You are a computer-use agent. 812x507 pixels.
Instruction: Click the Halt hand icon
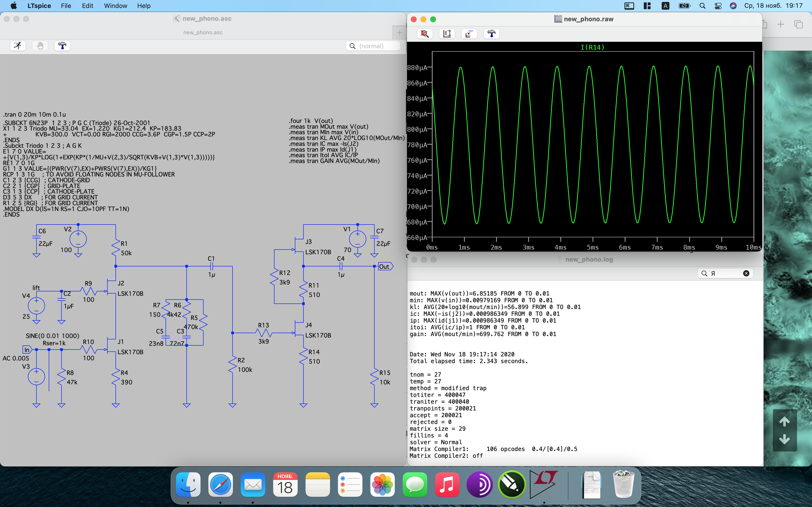[x=40, y=46]
